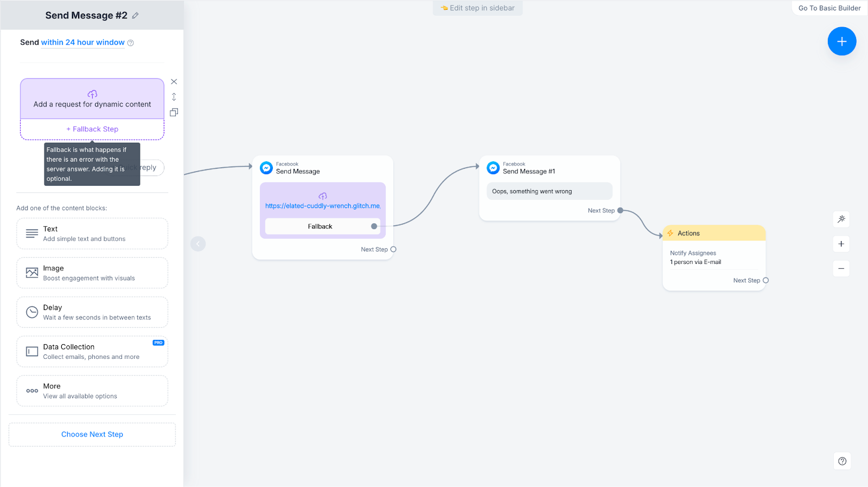
Task: Add a Delay content block
Action: click(x=92, y=312)
